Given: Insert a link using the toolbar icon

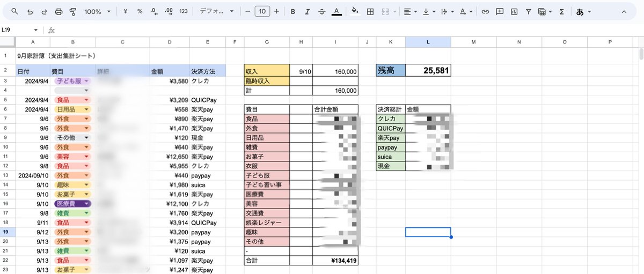Looking at the screenshot, I should pyautogui.click(x=485, y=11).
